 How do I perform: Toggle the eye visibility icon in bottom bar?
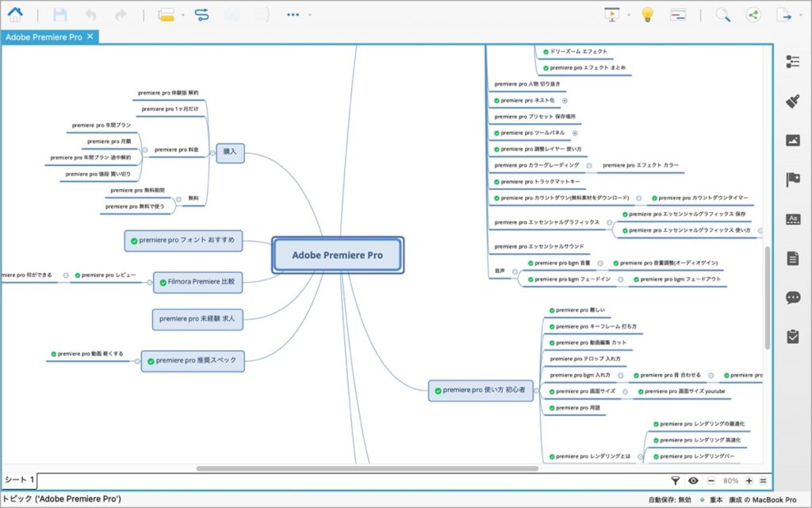click(x=693, y=480)
